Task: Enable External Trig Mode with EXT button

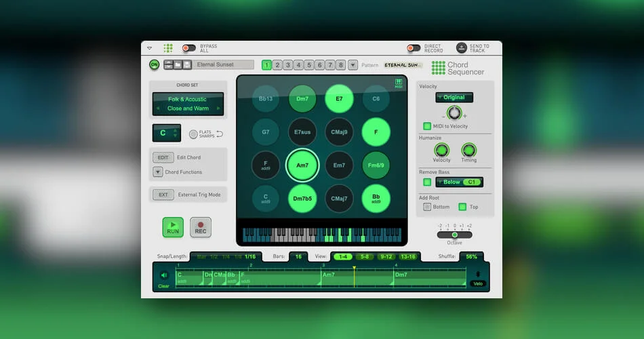Action: (163, 195)
